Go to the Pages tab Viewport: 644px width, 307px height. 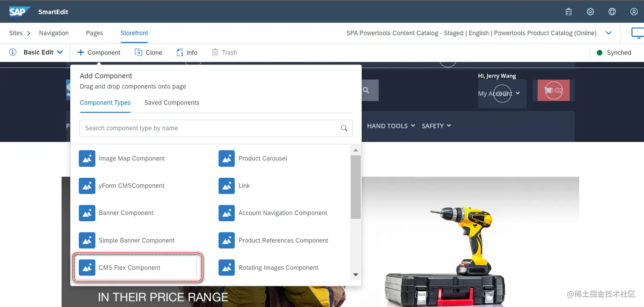(95, 33)
